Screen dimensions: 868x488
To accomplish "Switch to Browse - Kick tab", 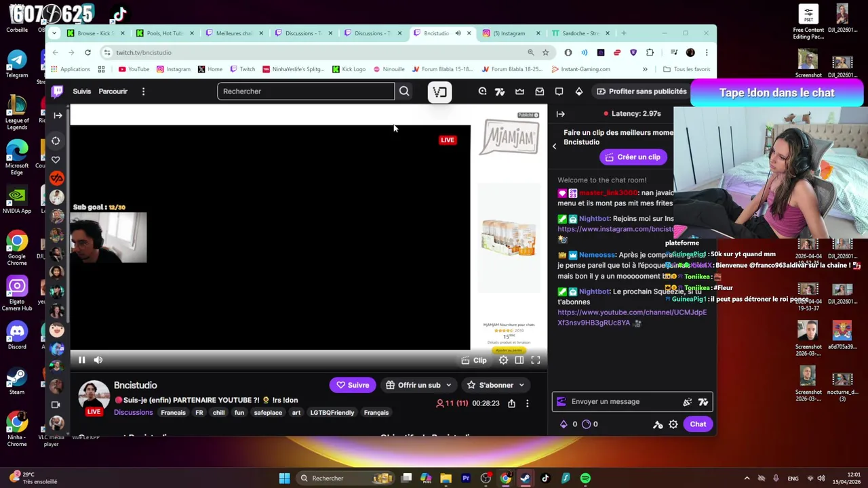I will 95,33.
